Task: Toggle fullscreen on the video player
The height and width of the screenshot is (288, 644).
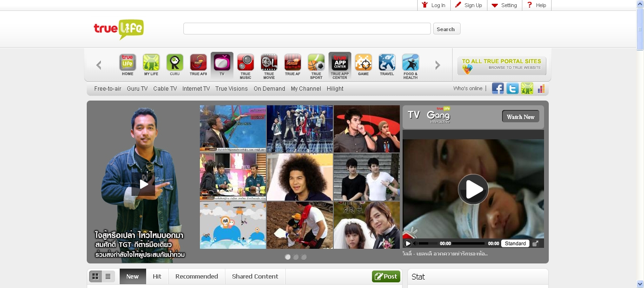Action: (535, 244)
